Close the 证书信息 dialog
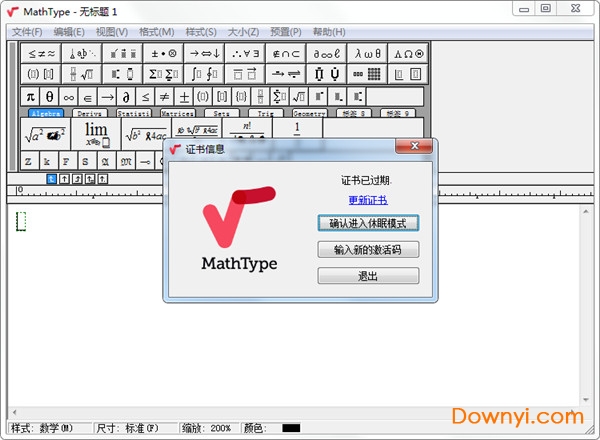Viewport: 600px width, 440px height. pyautogui.click(x=414, y=146)
